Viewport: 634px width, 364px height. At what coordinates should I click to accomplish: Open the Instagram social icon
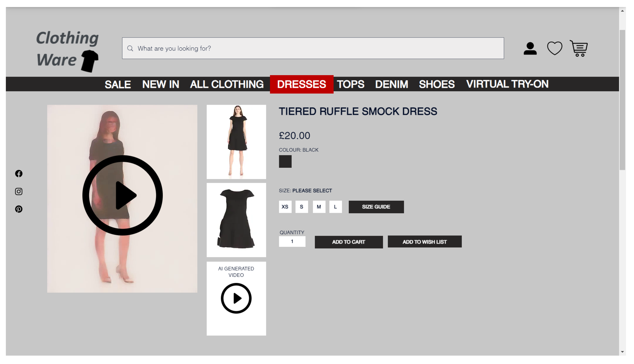tap(19, 191)
